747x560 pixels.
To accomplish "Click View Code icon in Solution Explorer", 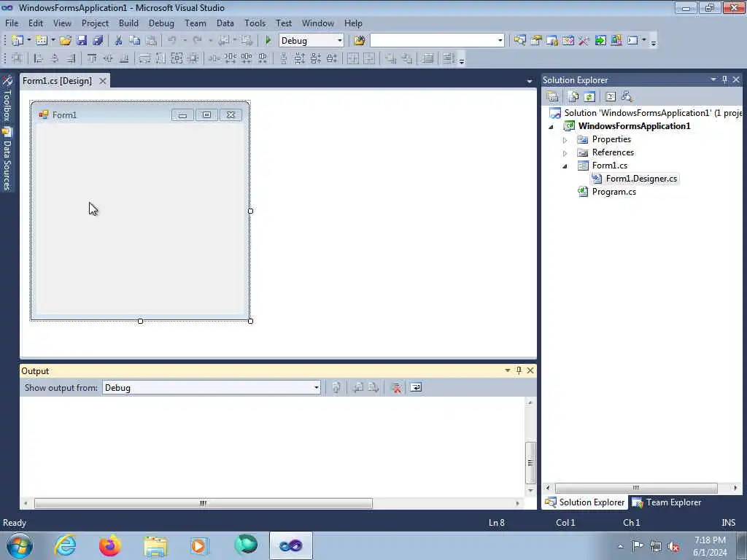I will click(611, 97).
